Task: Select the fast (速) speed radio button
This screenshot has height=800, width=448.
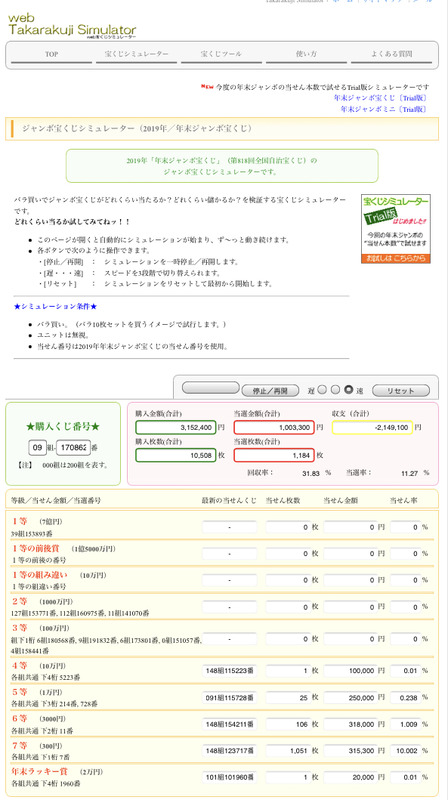Action: [349, 390]
